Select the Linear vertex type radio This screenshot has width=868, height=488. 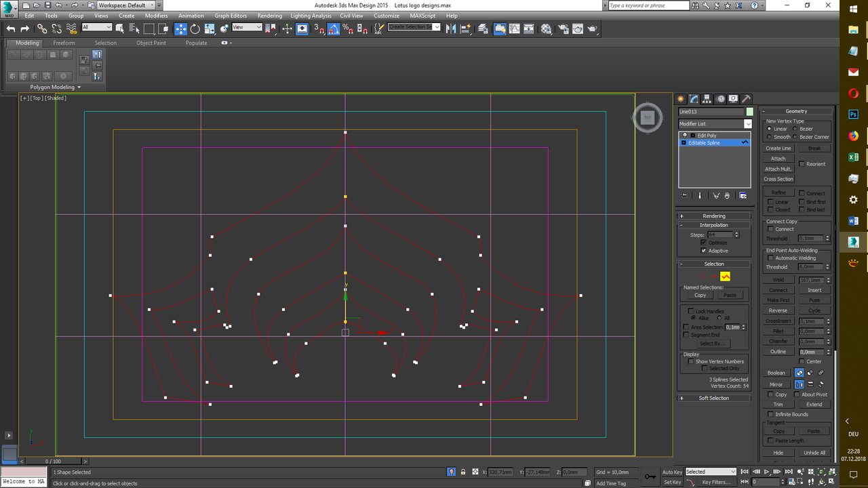(769, 129)
